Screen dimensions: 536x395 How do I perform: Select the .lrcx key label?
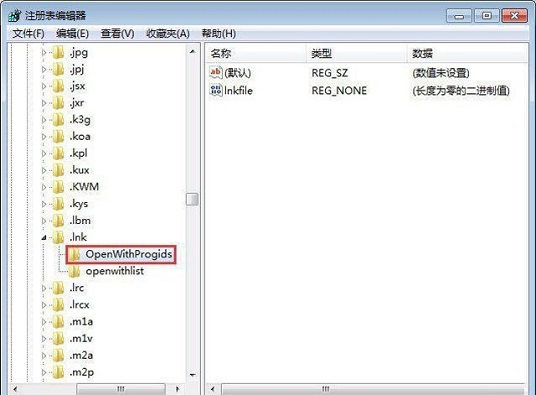[79, 305]
